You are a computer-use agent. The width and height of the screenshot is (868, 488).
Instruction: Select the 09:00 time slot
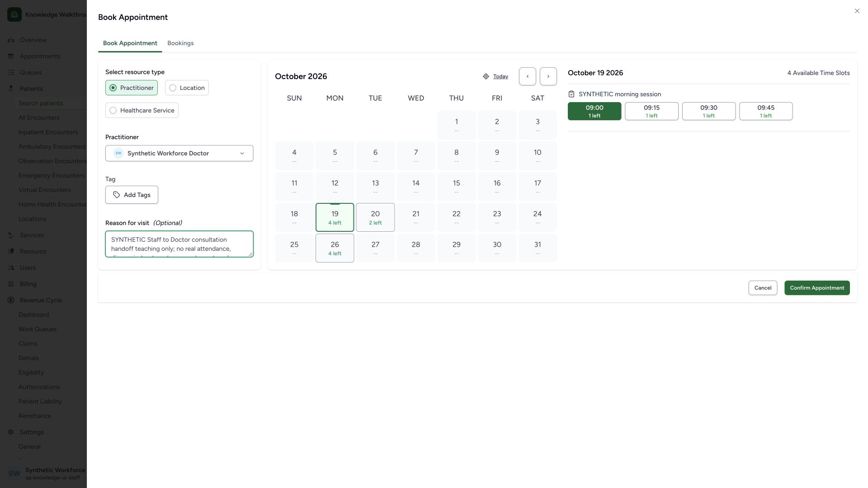(x=594, y=111)
